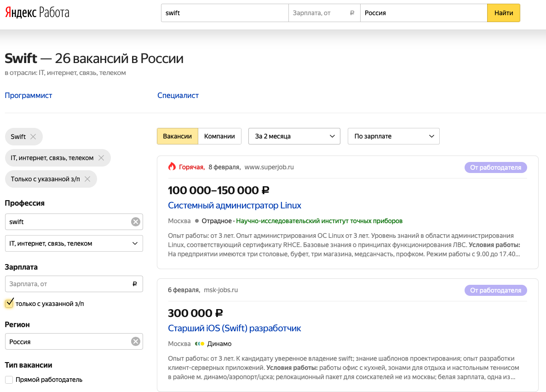Open the Яндекс Работа logo homepage
546x392 pixels.
[x=37, y=12]
